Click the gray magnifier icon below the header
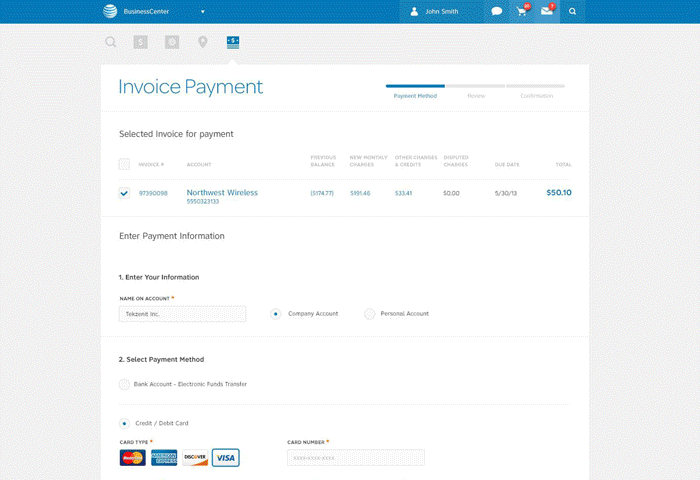Viewport: 700px width, 480px height. (111, 42)
